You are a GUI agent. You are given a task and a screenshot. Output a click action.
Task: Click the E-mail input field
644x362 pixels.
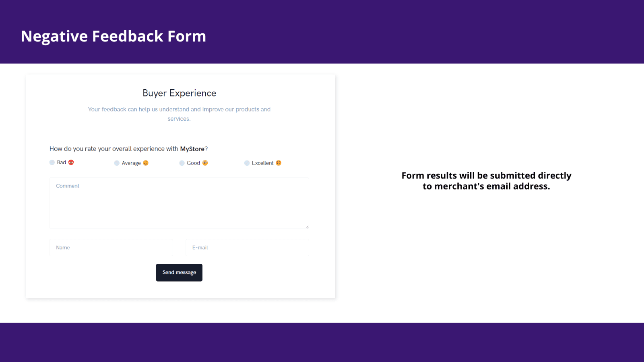(x=247, y=248)
